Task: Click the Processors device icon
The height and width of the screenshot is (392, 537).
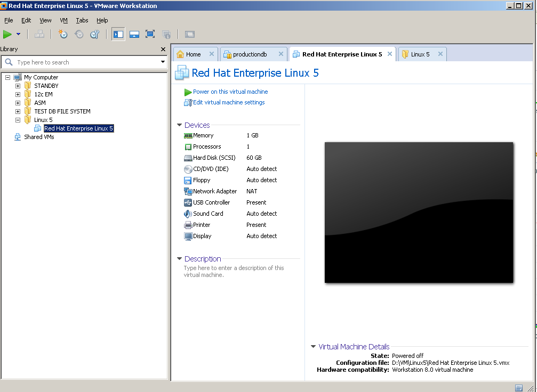Action: coord(188,147)
